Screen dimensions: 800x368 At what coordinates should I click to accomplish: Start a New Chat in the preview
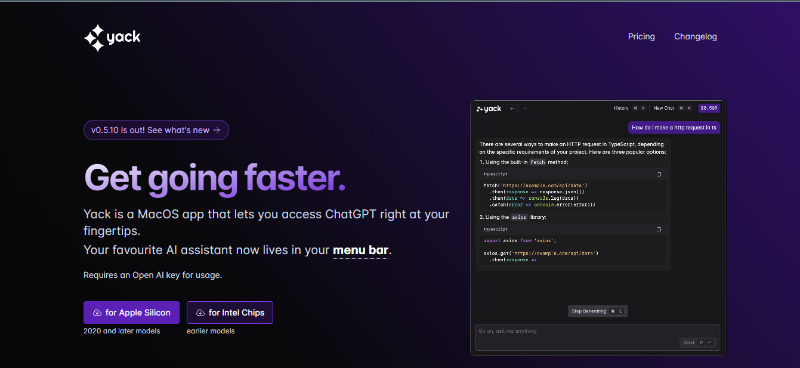[673, 108]
